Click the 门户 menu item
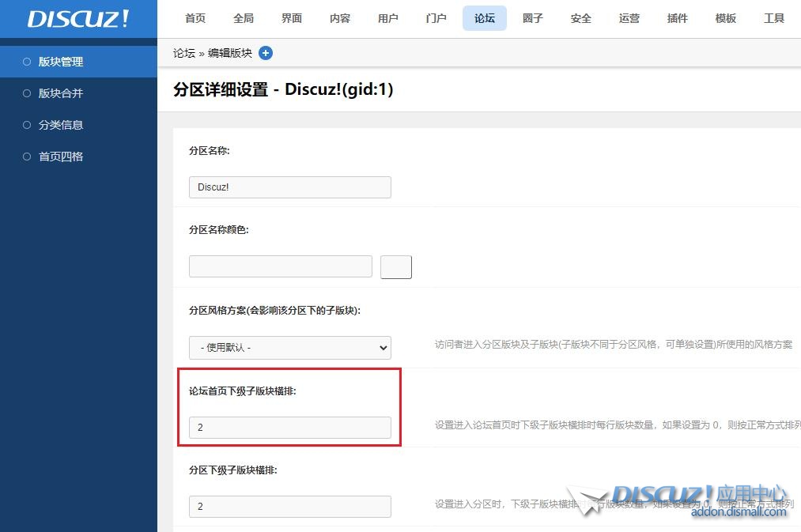 (x=436, y=18)
